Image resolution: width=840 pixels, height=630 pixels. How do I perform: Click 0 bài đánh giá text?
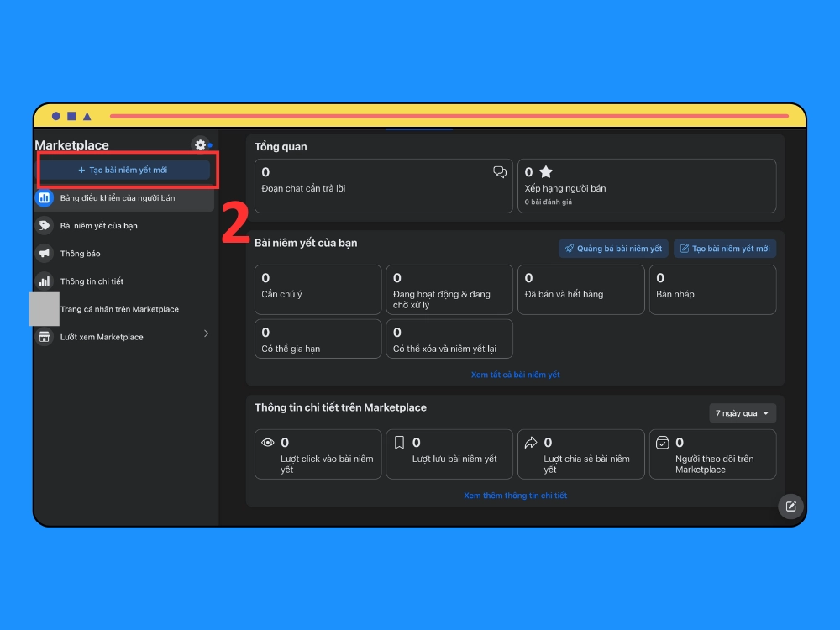[548, 202]
